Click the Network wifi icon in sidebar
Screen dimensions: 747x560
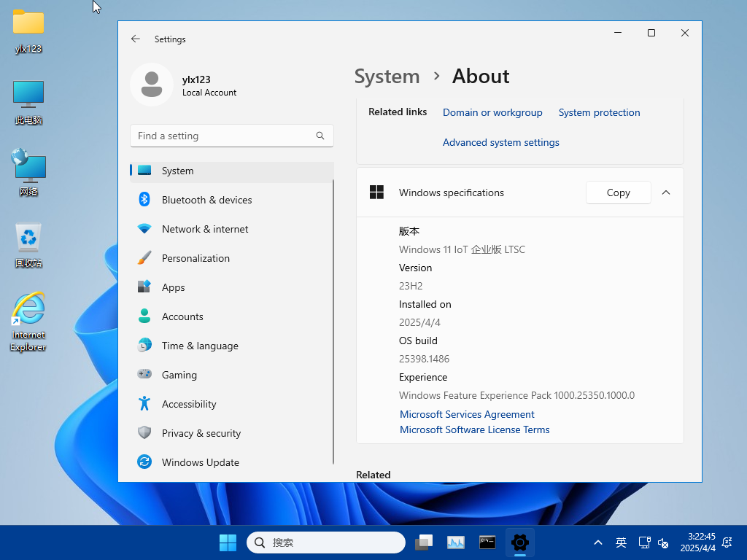144,228
